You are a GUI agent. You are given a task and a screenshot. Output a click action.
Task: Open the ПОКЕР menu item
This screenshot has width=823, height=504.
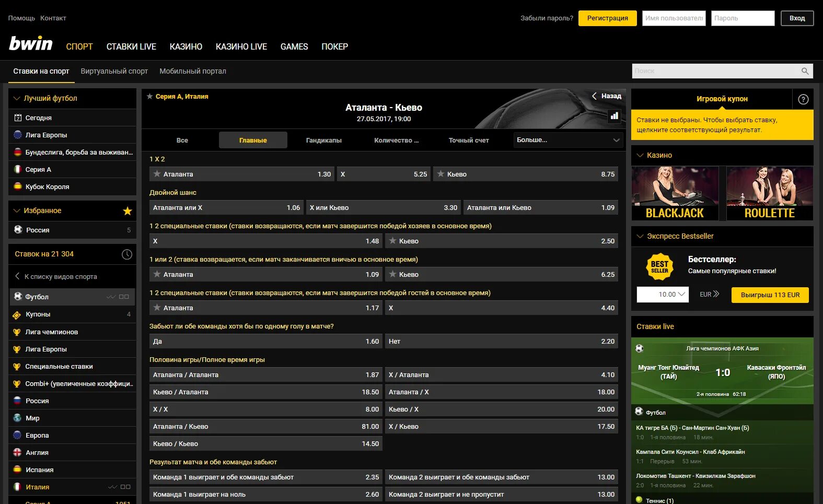click(x=334, y=46)
